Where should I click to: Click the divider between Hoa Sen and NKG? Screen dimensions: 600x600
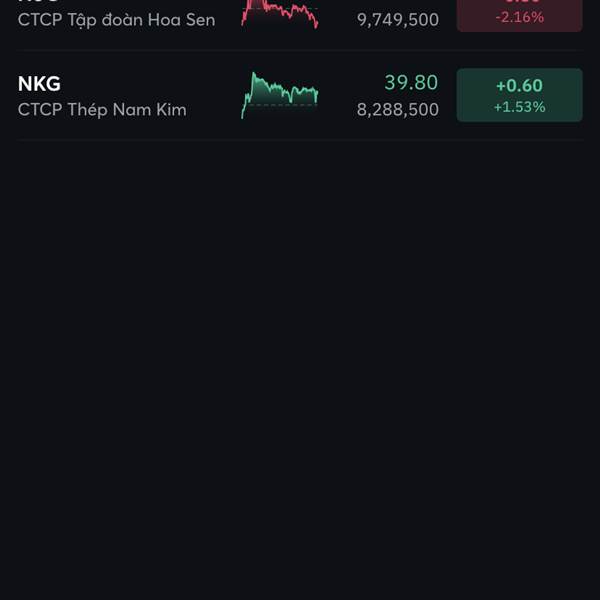click(300, 50)
